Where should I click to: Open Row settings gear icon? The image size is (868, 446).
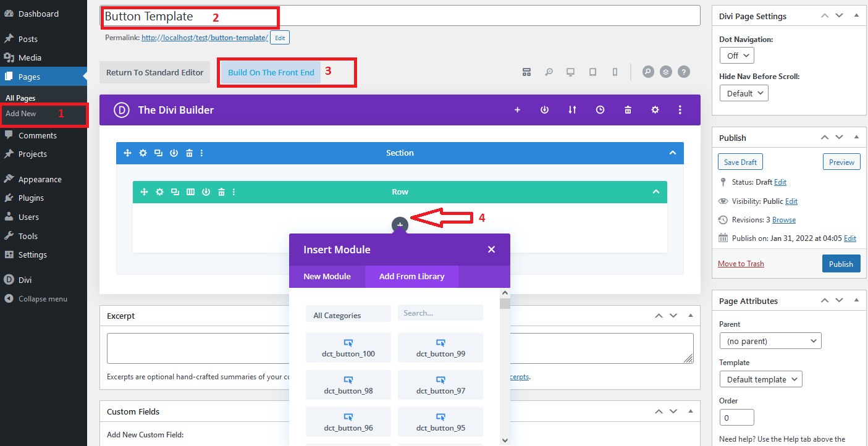coord(159,192)
